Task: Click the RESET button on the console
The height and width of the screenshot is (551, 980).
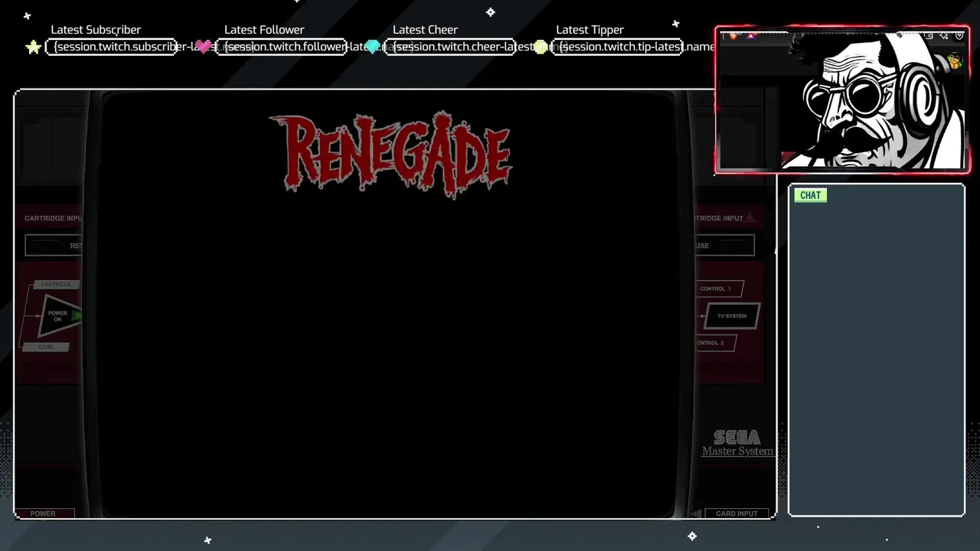Action: [54, 246]
